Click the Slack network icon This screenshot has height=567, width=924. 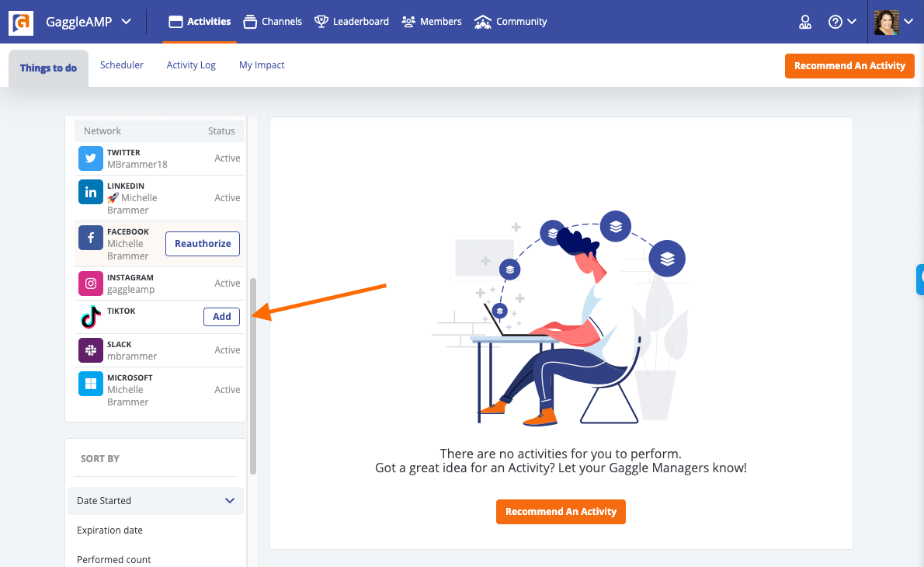tap(91, 350)
